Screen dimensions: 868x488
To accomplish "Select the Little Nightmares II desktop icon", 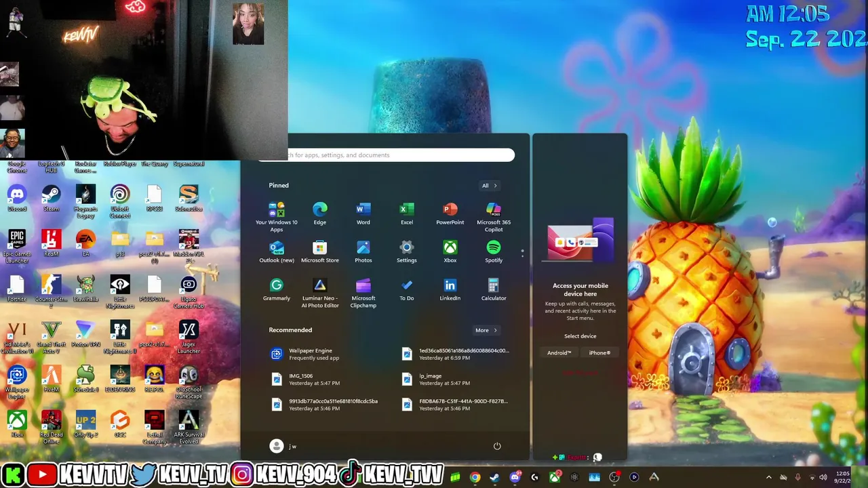I will pyautogui.click(x=120, y=337).
